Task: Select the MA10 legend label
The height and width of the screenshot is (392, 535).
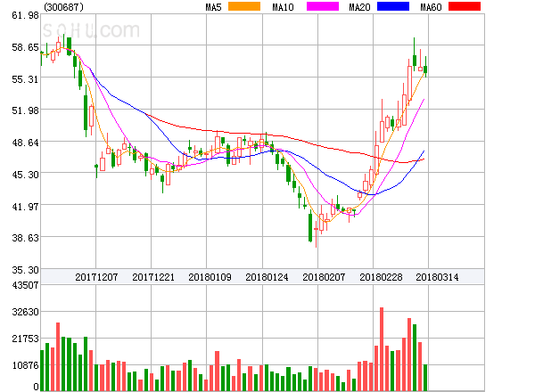Action: (x=283, y=7)
